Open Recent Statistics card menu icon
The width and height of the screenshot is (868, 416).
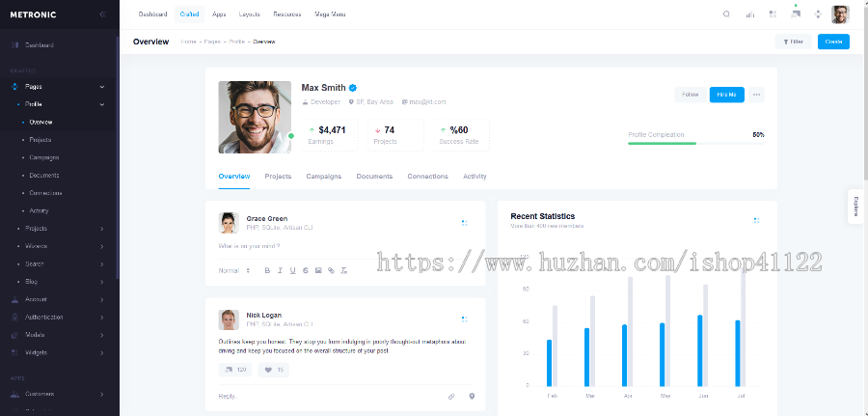click(x=757, y=220)
